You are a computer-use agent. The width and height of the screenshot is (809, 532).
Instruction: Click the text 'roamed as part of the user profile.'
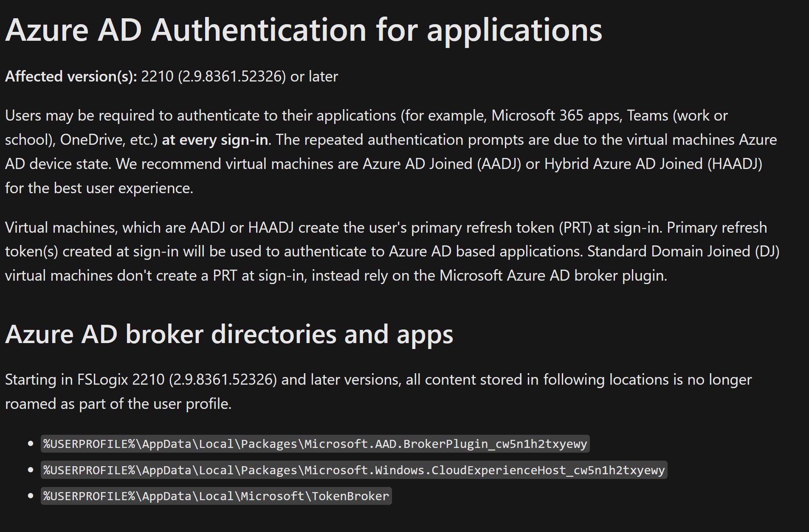[x=118, y=403]
